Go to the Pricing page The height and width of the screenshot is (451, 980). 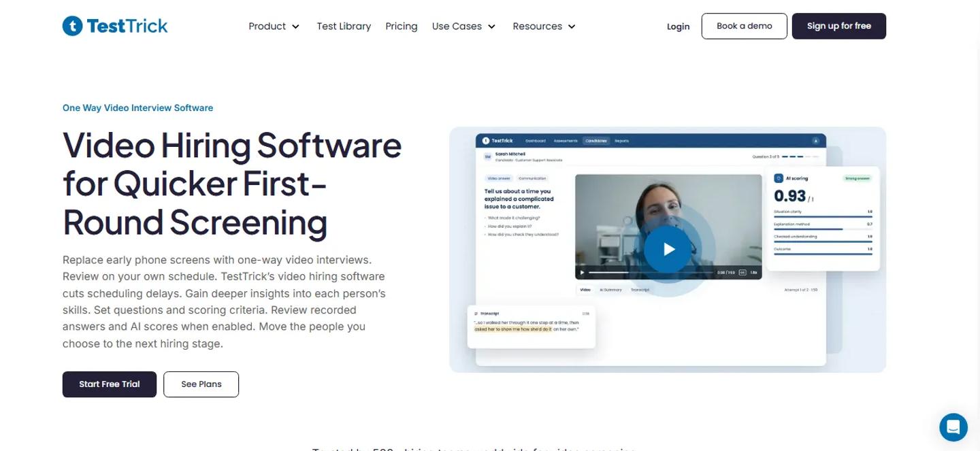tap(402, 27)
